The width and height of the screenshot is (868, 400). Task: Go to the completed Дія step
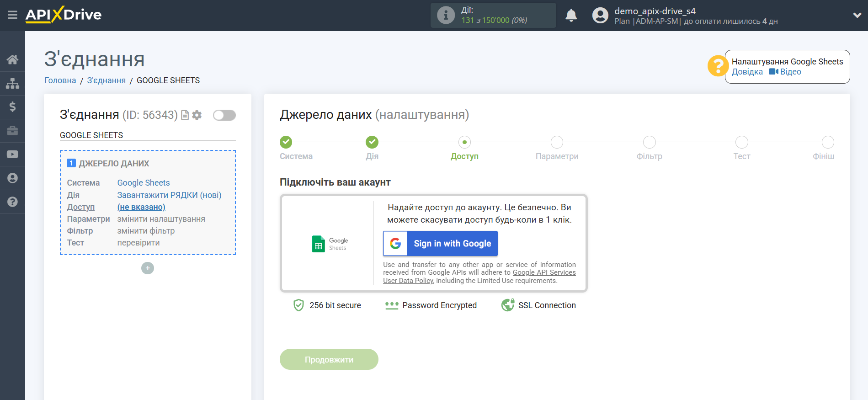(x=372, y=142)
